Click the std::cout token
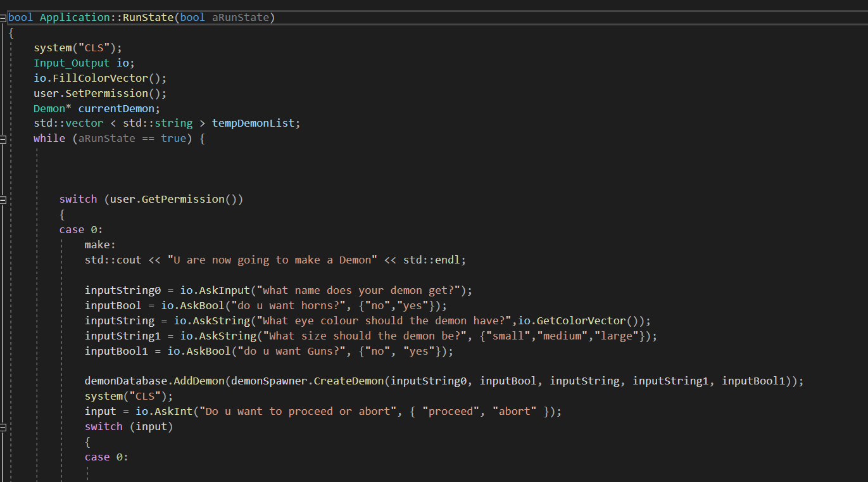The height and width of the screenshot is (482, 868). (113, 260)
